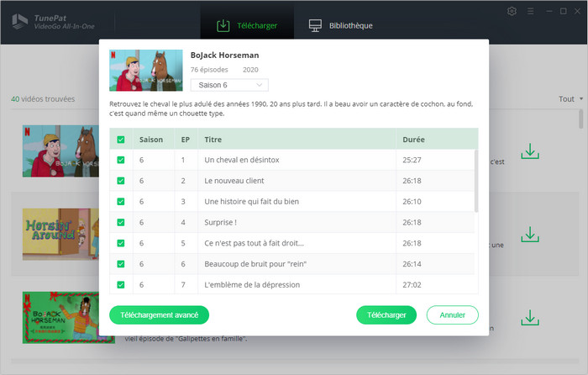588x375 pixels.
Task: Click the episode list scrollbar
Action: point(476,181)
